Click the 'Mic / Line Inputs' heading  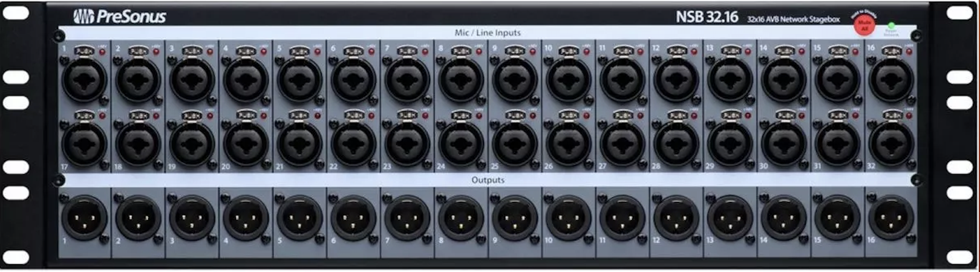tap(488, 33)
